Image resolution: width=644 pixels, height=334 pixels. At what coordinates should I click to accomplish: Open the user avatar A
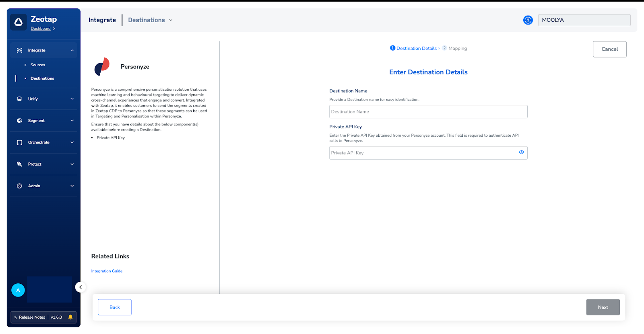coord(18,290)
